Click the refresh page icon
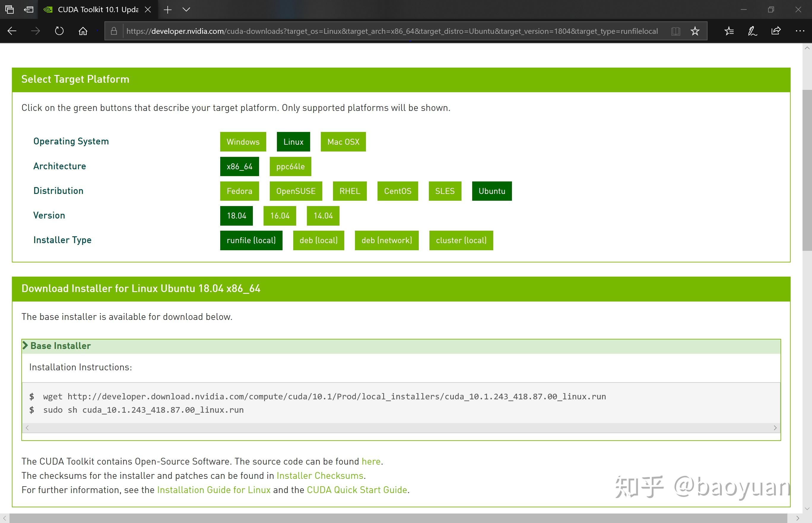 (59, 31)
